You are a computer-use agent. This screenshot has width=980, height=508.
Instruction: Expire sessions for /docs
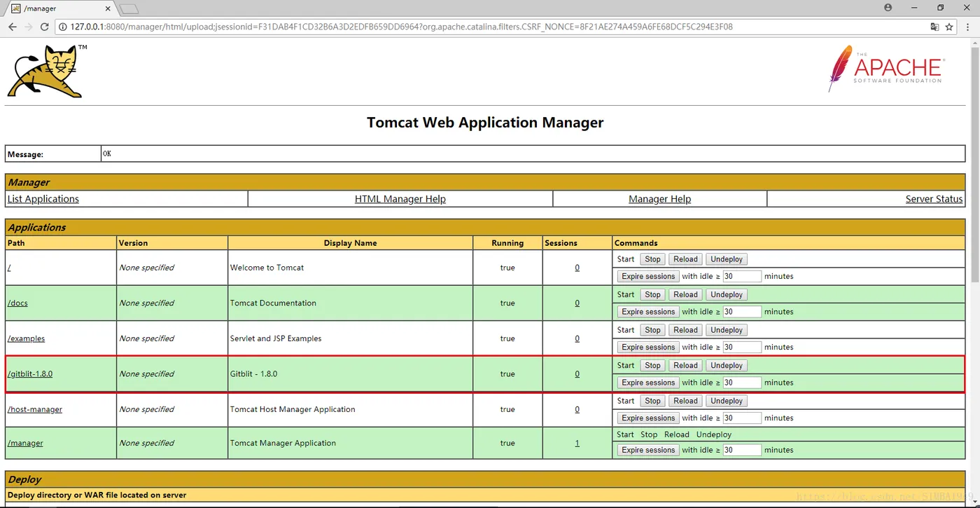(648, 312)
